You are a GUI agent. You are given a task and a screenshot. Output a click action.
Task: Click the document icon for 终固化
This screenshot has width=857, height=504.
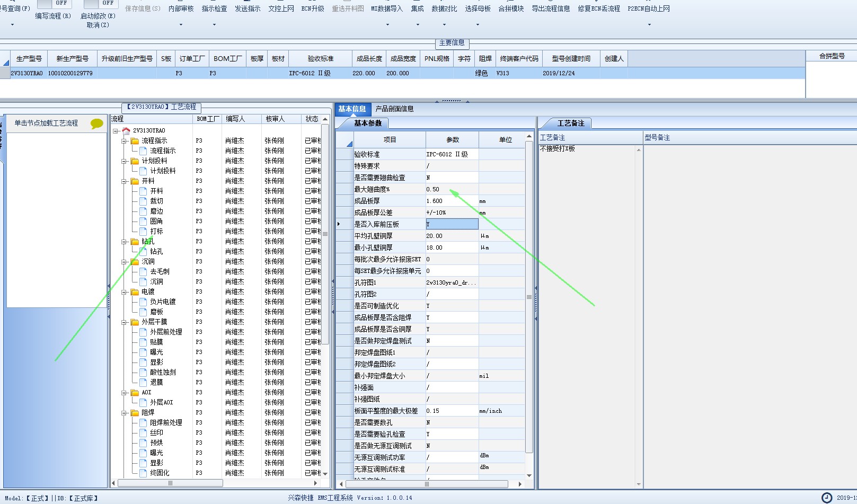pyautogui.click(x=143, y=473)
